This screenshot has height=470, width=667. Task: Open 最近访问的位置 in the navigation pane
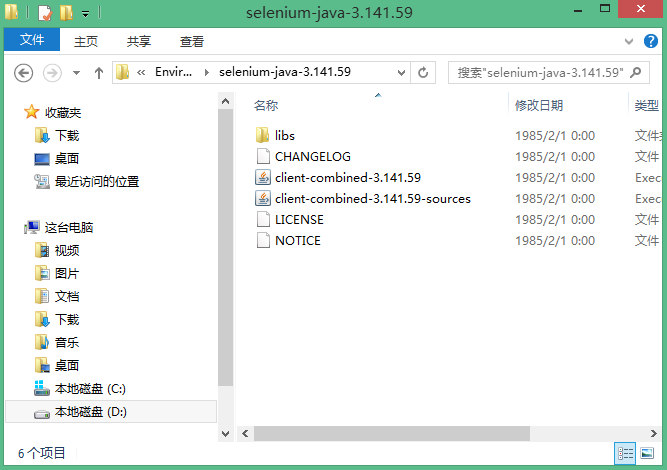97,181
